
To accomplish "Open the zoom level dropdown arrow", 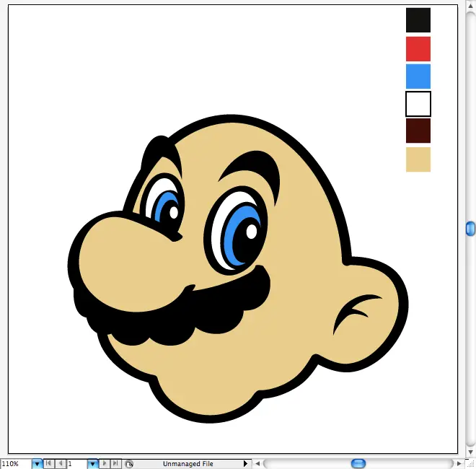I will point(38,464).
